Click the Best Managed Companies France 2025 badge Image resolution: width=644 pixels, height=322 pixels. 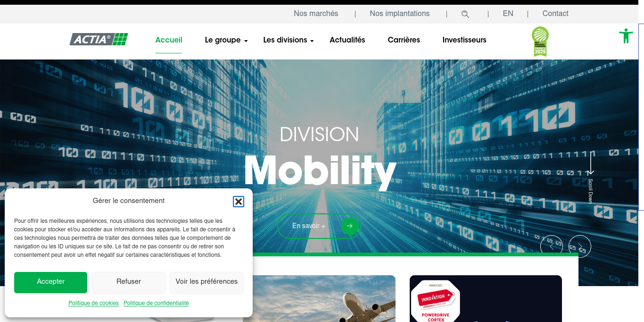pyautogui.click(x=540, y=42)
